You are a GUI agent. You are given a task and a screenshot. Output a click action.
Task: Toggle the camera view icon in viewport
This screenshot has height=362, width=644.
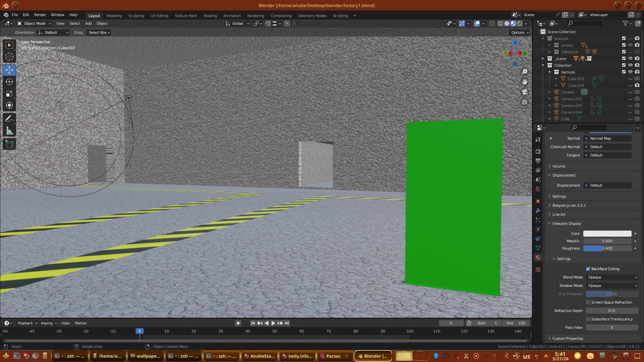(x=525, y=92)
